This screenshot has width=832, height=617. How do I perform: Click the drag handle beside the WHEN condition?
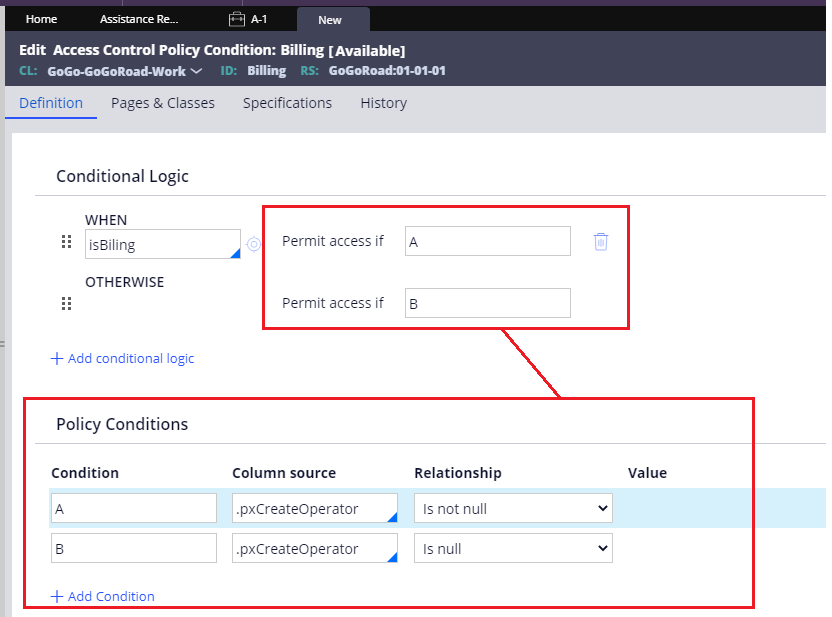point(66,241)
